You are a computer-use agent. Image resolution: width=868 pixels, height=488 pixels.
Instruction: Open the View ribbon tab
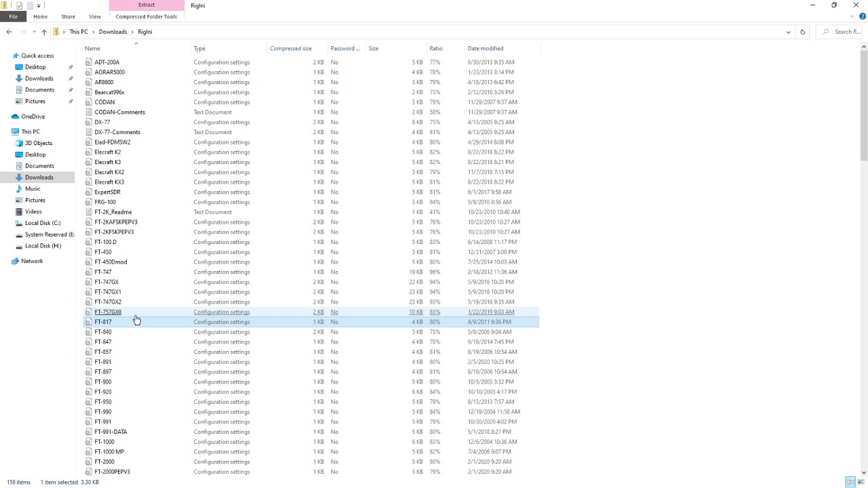pos(95,16)
